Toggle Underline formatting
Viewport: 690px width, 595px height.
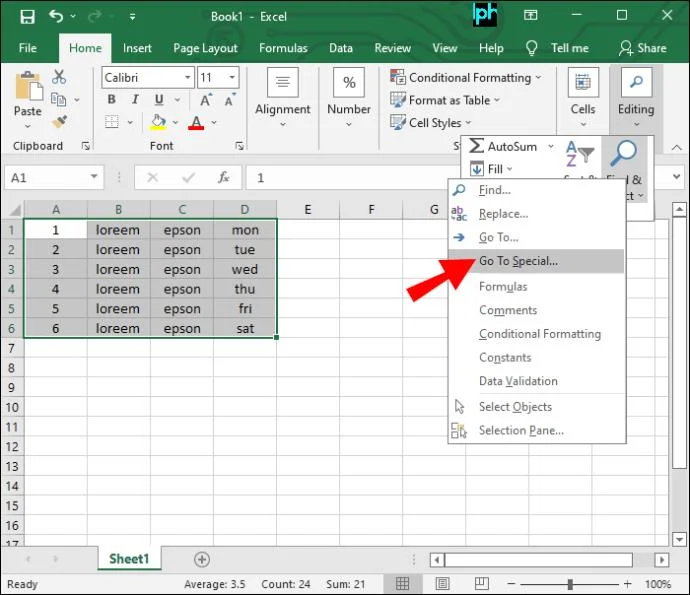[x=159, y=100]
